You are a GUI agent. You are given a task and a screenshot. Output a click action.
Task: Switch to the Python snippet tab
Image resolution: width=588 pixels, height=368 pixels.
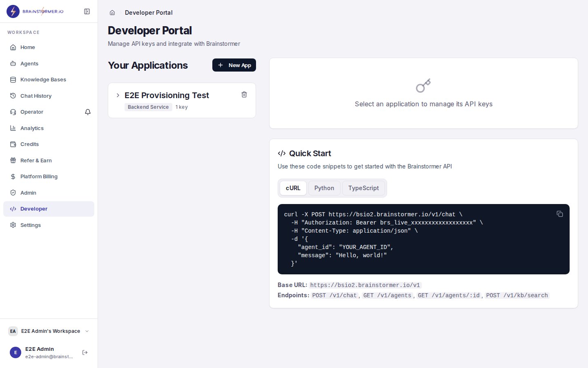click(x=324, y=188)
